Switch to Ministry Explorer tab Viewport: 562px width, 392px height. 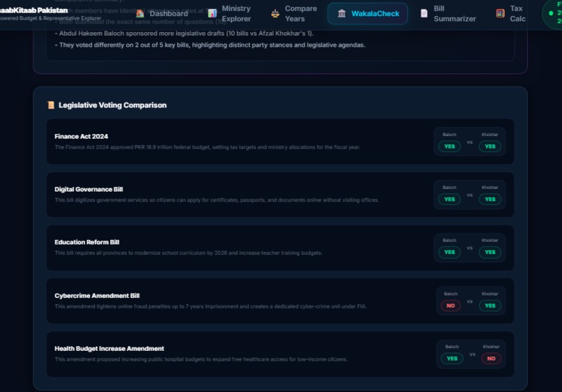[229, 14]
